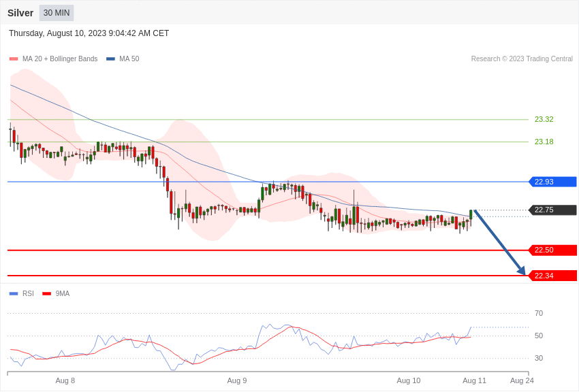
Task: Click the RSI axis value 50
Action: [539, 336]
